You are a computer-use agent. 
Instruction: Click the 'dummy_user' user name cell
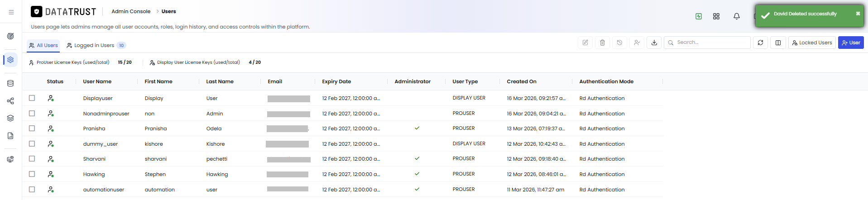tap(100, 144)
